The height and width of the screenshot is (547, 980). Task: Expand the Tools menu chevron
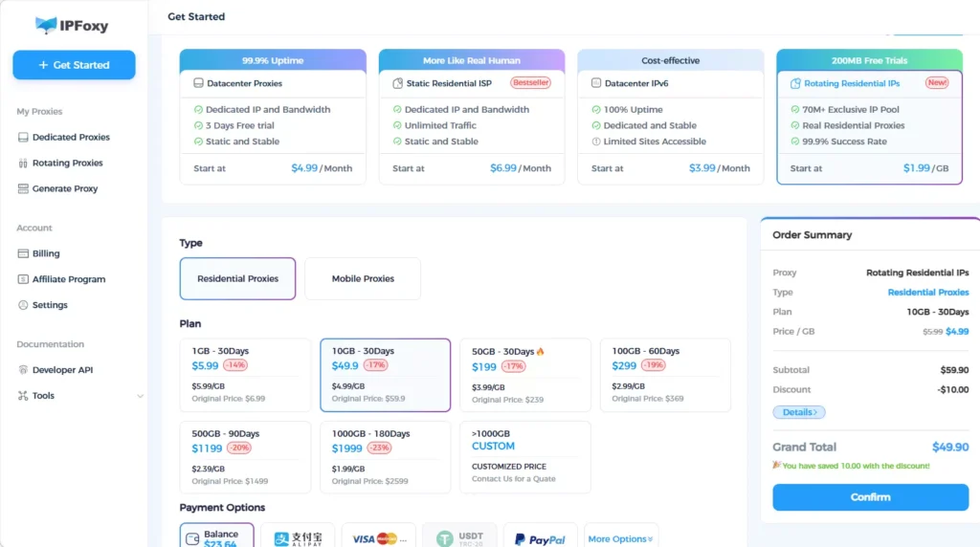[140, 396]
